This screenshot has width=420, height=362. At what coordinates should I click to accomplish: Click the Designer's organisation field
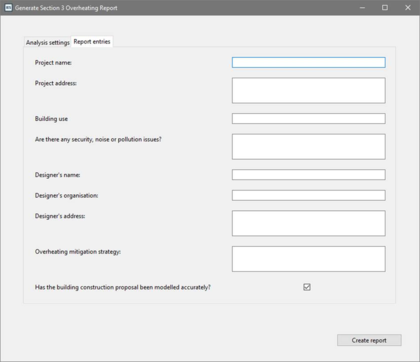click(309, 195)
